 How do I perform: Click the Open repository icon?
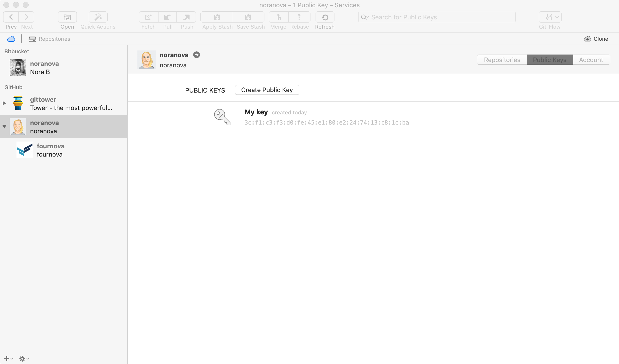[x=67, y=17]
